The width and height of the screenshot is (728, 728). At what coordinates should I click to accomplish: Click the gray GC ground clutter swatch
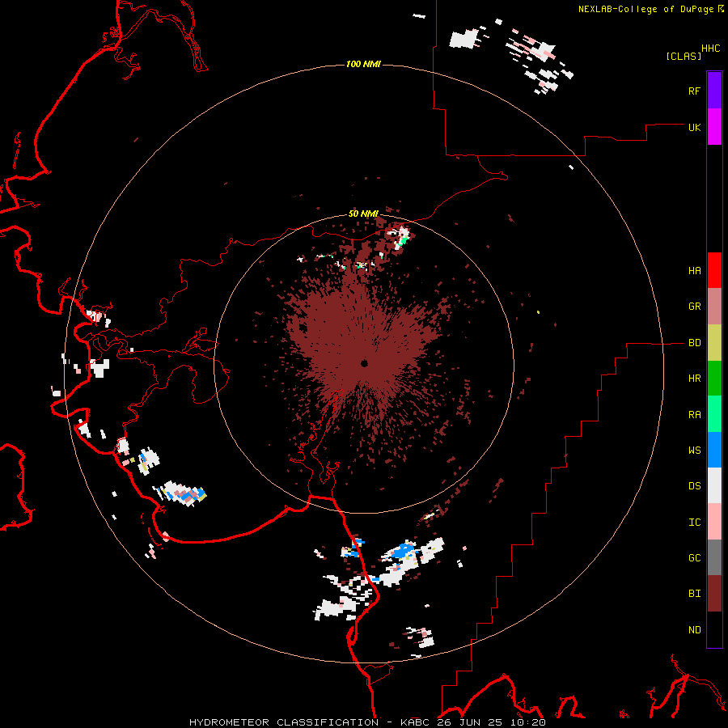(x=714, y=557)
